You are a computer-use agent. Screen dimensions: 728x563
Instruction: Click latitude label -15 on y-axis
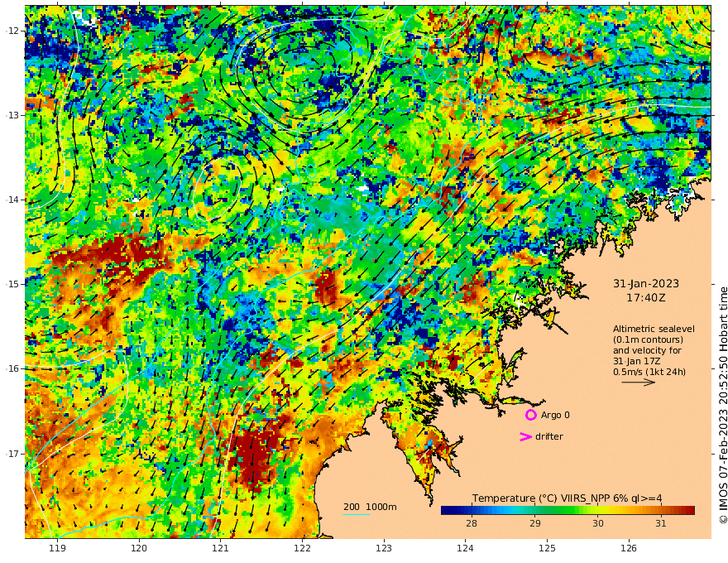pos(12,284)
